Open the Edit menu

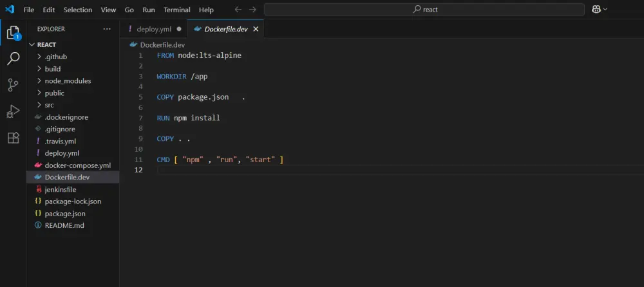pyautogui.click(x=49, y=10)
